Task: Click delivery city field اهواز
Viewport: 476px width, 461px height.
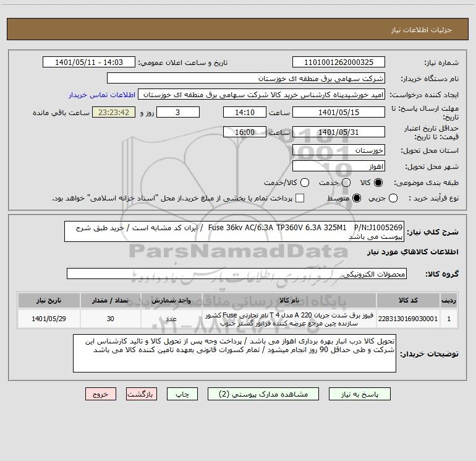Action: [x=339, y=166]
